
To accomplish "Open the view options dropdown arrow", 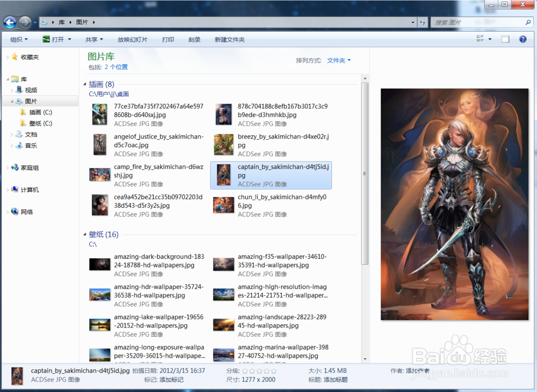I will pyautogui.click(x=490, y=39).
